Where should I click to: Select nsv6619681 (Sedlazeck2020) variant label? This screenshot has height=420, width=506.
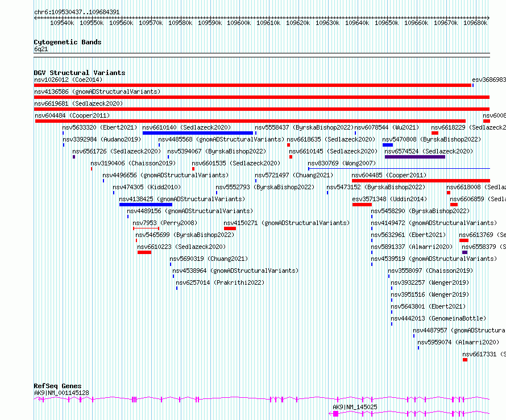point(78,103)
